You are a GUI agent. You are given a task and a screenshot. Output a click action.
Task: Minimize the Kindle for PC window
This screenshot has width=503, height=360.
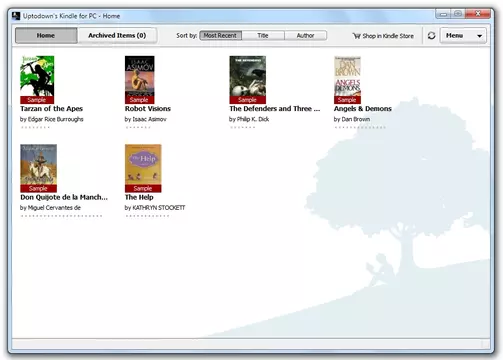[x=443, y=14]
